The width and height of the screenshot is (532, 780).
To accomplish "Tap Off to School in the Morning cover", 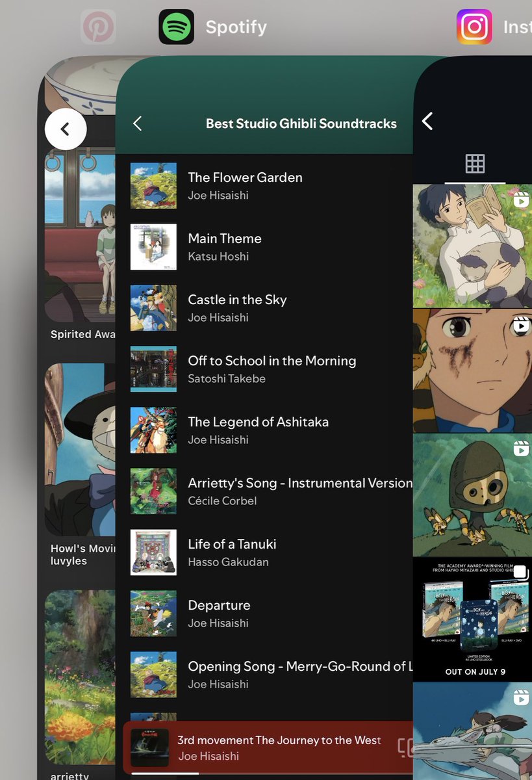I will [153, 369].
